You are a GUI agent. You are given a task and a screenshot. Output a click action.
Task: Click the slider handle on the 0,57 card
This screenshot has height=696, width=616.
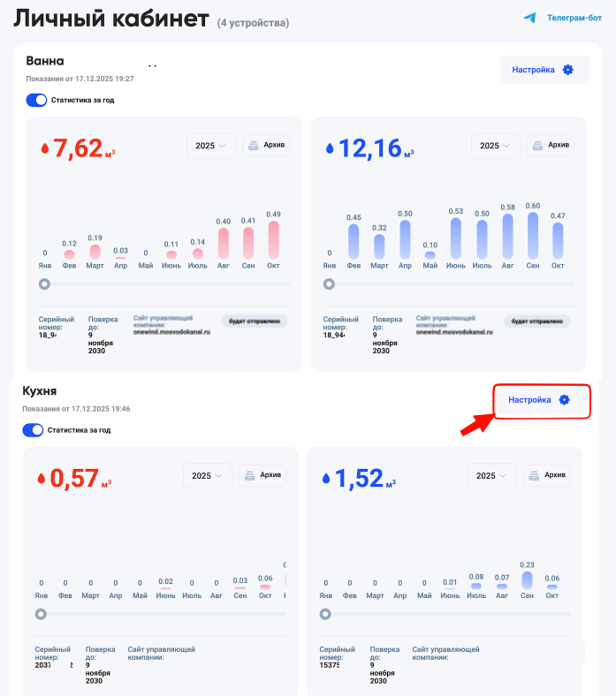coord(41,615)
